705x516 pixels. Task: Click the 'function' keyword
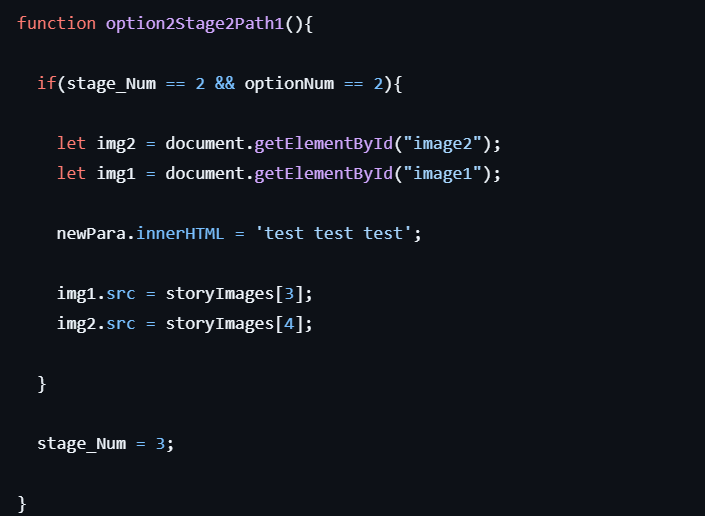click(57, 23)
